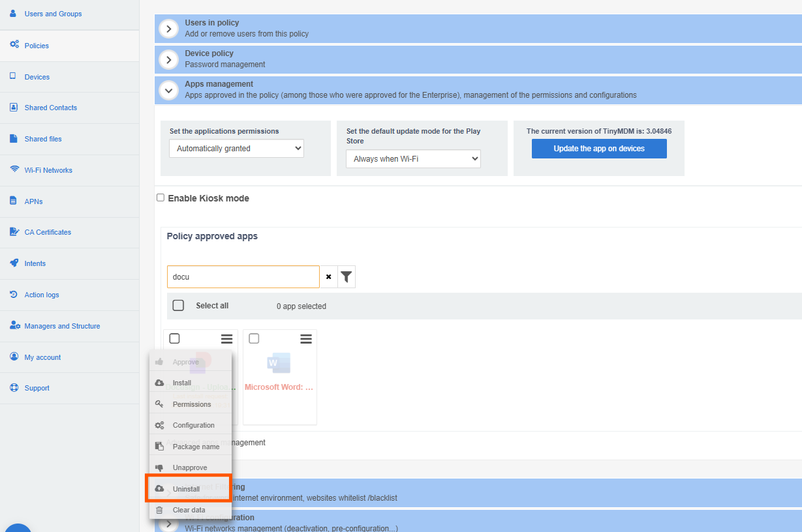Open the Managers and Structure sidebar link
The width and height of the screenshot is (802, 532).
(62, 326)
